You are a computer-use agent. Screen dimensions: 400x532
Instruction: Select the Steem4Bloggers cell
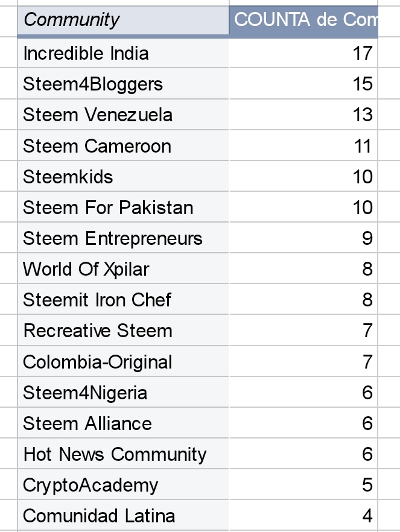tap(123, 83)
